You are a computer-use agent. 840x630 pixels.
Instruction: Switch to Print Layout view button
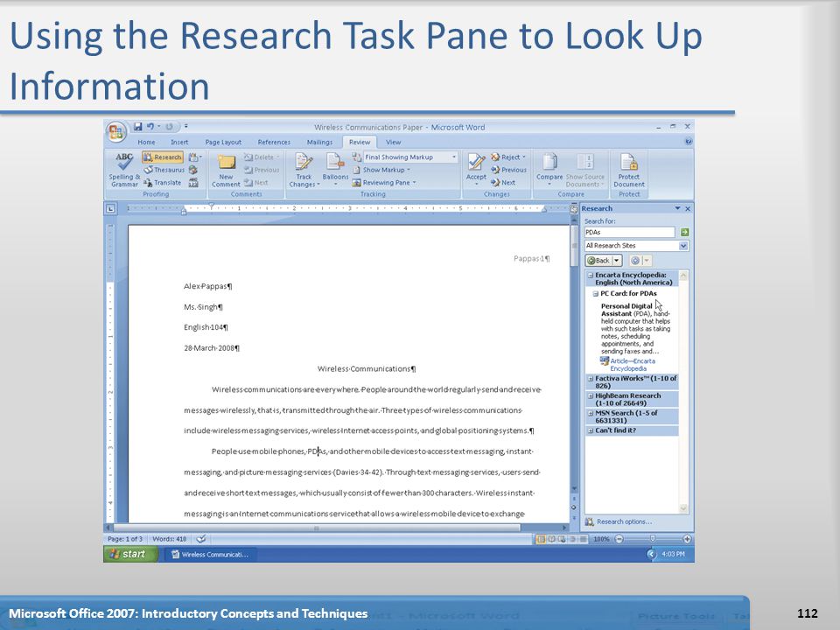pyautogui.click(x=541, y=539)
